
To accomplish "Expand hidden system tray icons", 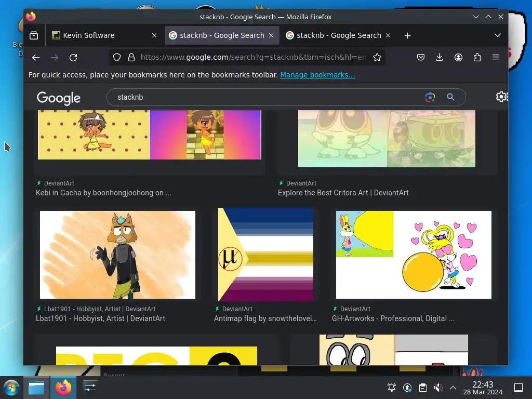I will 453,388.
